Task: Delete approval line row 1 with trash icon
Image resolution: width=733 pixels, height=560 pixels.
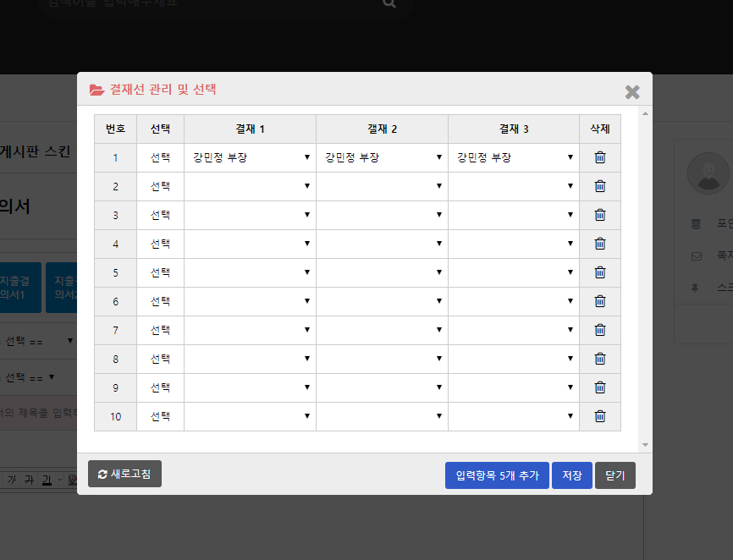Action: click(x=600, y=157)
